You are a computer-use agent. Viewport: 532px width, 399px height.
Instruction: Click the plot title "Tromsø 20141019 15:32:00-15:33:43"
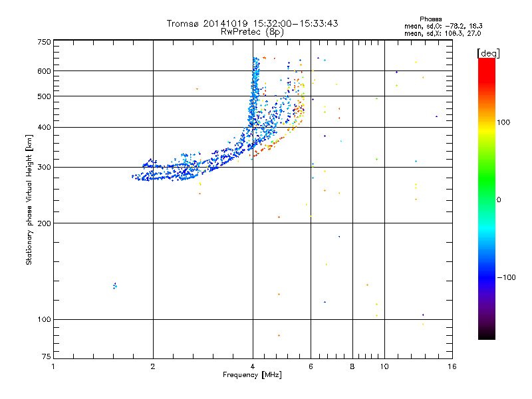click(x=252, y=23)
